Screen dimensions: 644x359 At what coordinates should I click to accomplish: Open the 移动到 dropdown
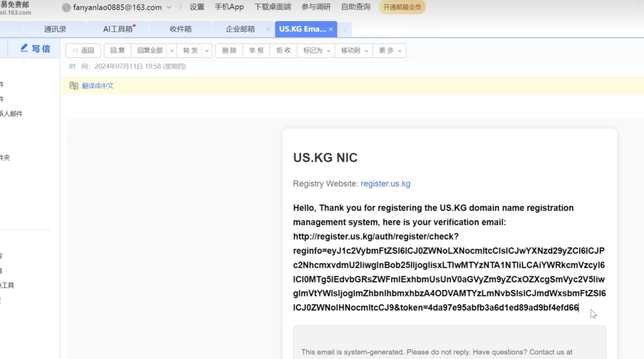354,51
